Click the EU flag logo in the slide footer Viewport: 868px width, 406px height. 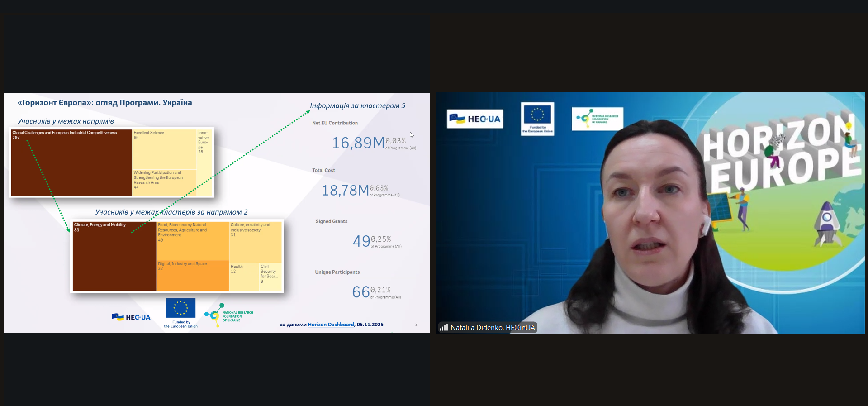180,308
